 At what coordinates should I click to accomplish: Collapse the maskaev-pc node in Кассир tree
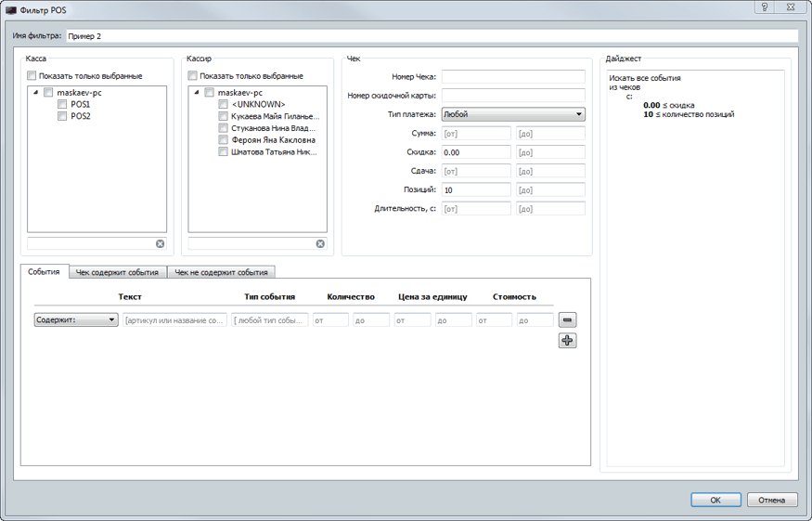(197, 93)
